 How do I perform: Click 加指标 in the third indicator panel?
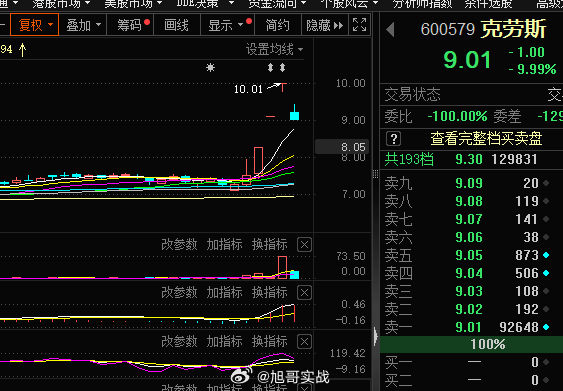[x=224, y=341]
